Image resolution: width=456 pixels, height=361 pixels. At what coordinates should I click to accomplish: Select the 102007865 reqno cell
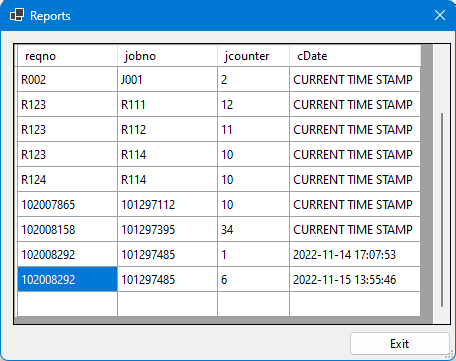pyautogui.click(x=67, y=204)
